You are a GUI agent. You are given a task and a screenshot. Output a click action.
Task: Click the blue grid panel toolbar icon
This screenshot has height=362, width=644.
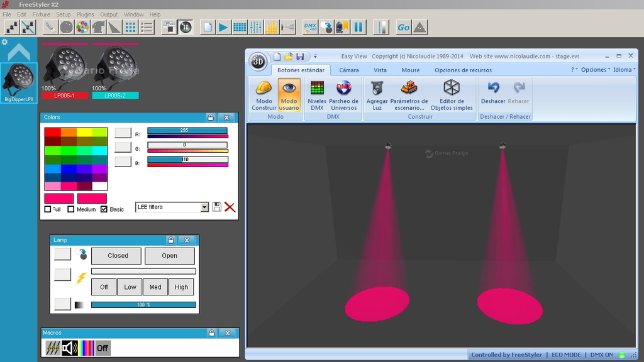click(x=240, y=28)
